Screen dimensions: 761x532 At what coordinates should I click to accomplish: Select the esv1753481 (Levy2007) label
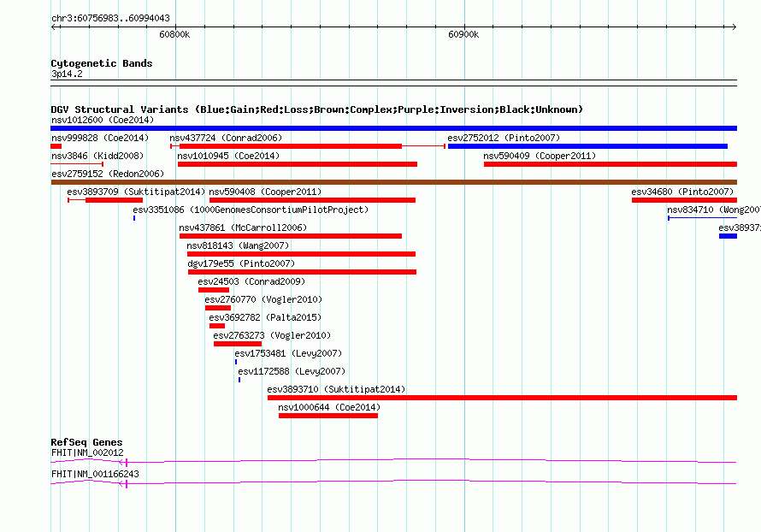288,353
